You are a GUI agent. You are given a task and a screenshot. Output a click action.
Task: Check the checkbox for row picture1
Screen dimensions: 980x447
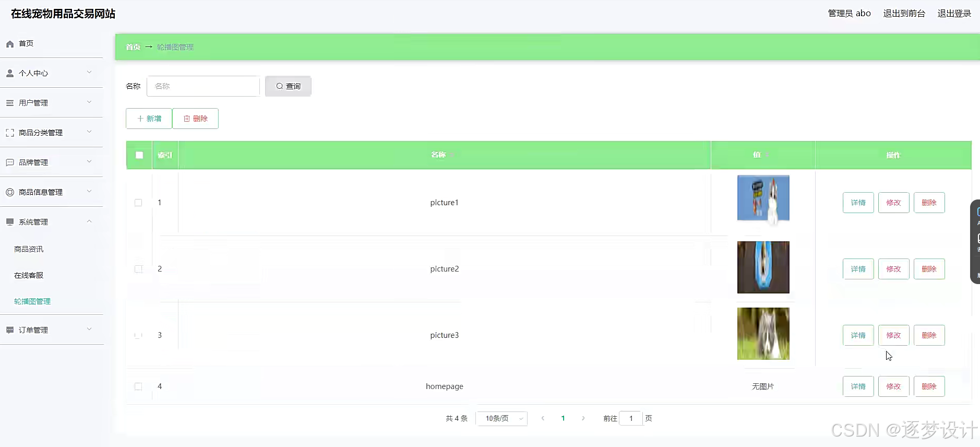tap(138, 203)
